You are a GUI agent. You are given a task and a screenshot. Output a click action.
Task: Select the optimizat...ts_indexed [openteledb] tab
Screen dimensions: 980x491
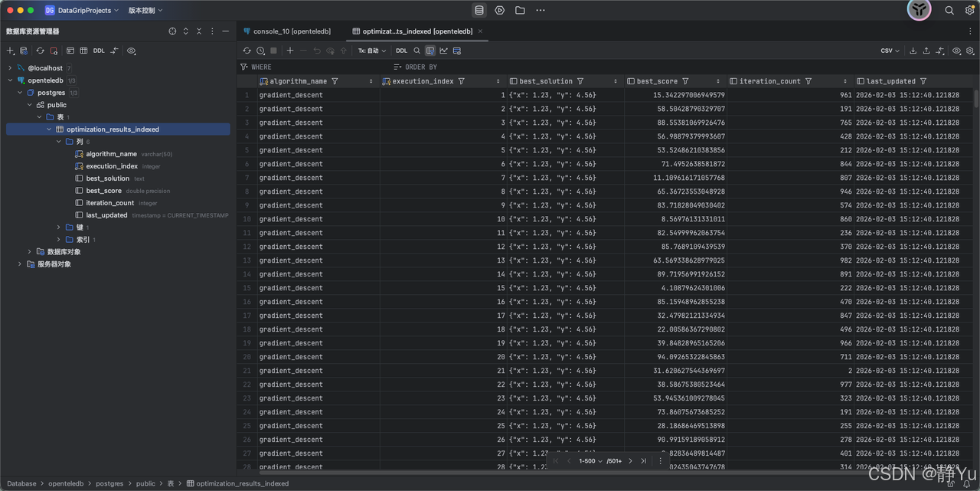pyautogui.click(x=418, y=31)
